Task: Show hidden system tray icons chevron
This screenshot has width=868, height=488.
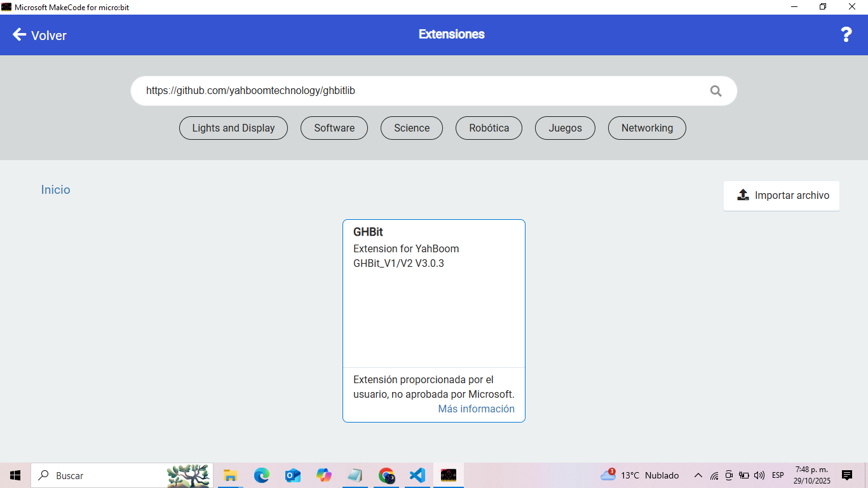Action: tap(698, 475)
